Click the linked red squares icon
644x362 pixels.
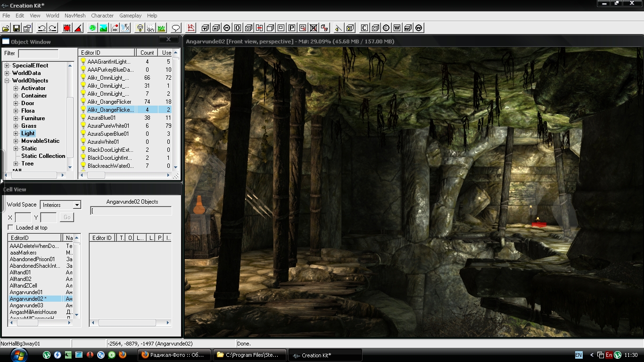(324, 28)
